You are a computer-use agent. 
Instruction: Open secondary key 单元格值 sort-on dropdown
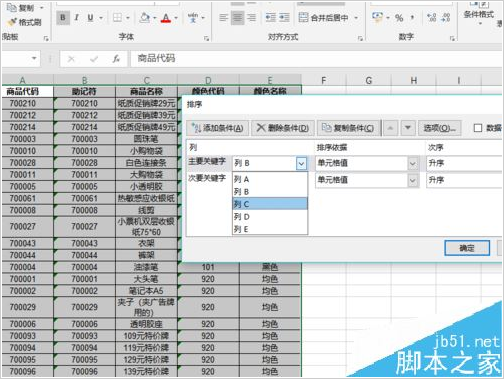[x=413, y=180]
